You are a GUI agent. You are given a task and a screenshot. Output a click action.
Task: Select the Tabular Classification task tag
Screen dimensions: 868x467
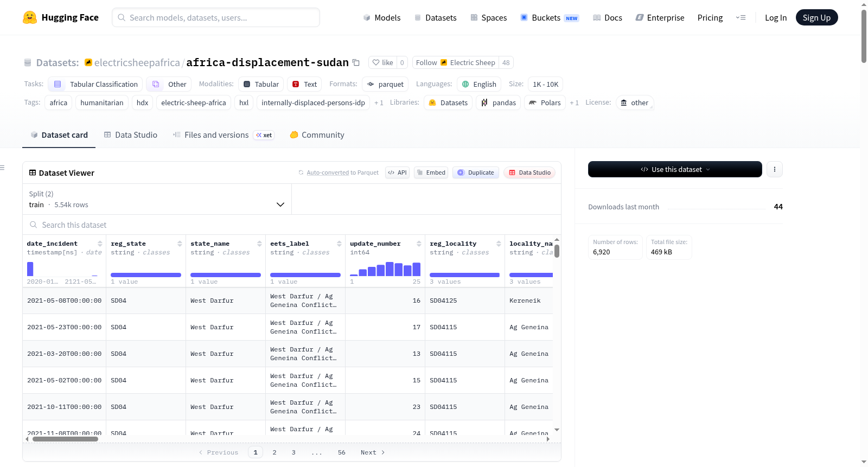click(95, 84)
